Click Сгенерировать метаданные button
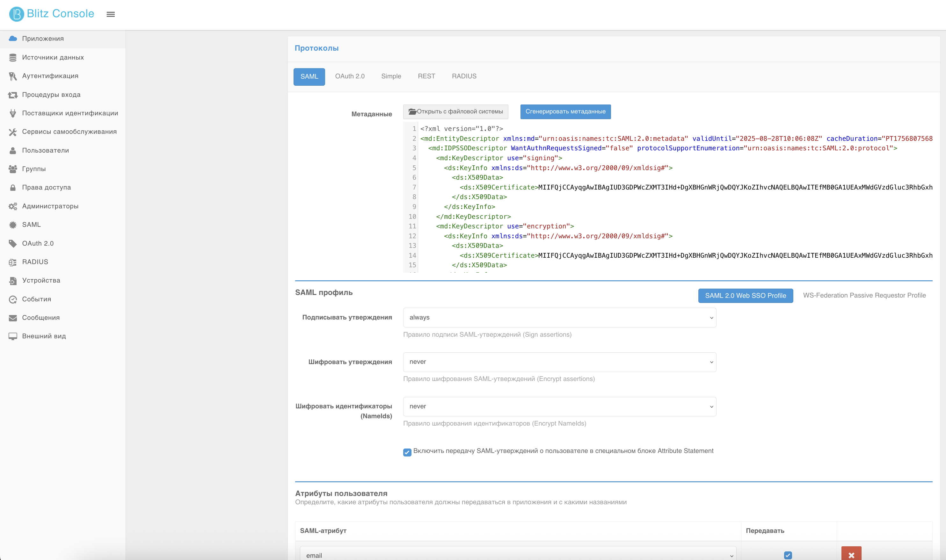The image size is (946, 560). click(x=565, y=112)
